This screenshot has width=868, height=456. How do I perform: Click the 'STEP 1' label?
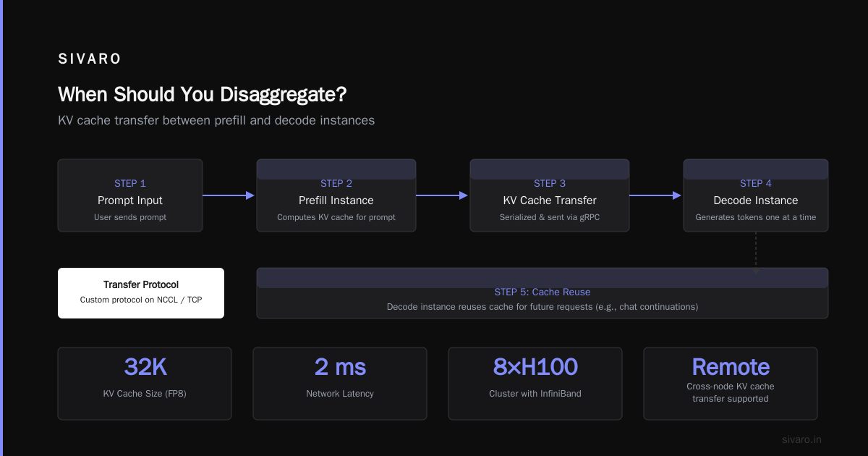tap(130, 183)
